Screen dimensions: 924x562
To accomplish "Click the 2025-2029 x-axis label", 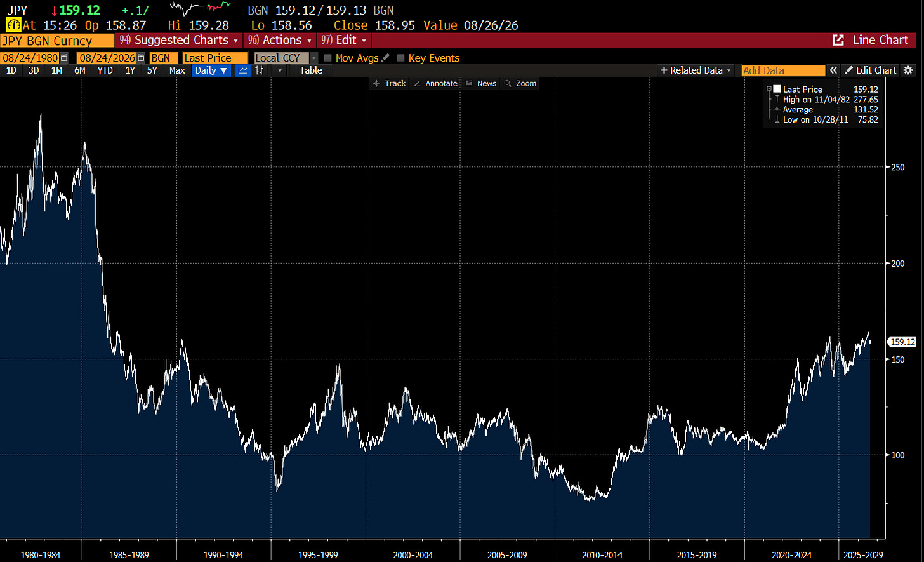I will (862, 554).
